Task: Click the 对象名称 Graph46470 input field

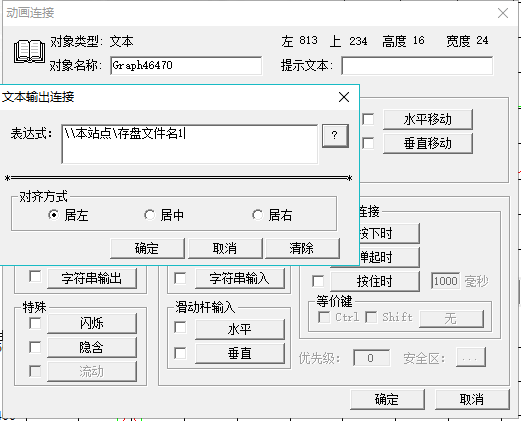Action: pos(186,65)
